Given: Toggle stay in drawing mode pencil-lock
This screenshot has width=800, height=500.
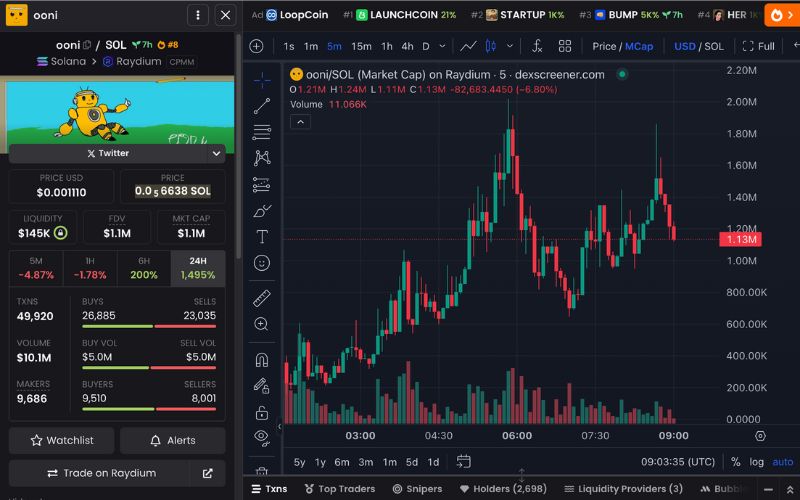Looking at the screenshot, I should [262, 386].
